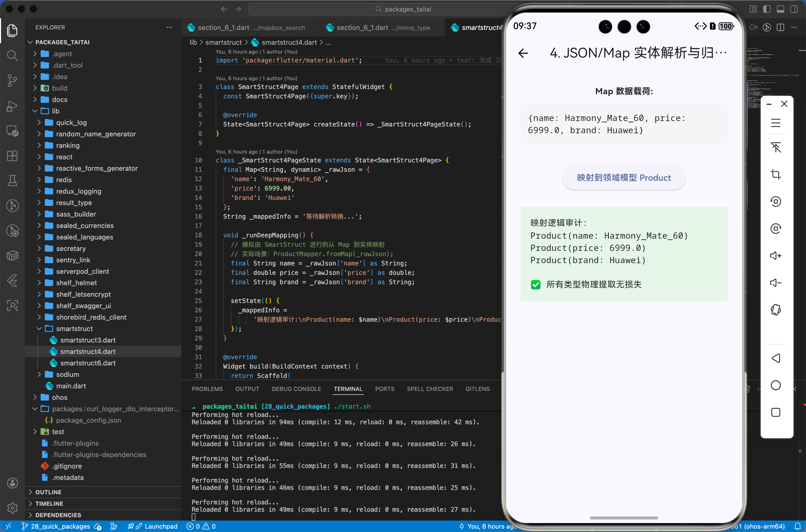The height and width of the screenshot is (532, 806).
Task: Toggle the bottom panel layout icon
Action: pos(780,9)
